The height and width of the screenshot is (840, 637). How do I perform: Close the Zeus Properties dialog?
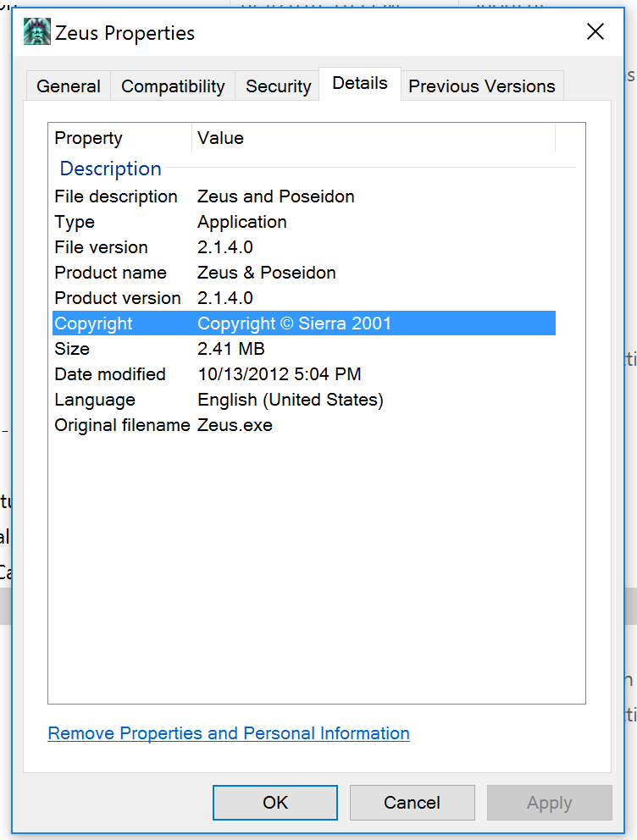point(595,31)
